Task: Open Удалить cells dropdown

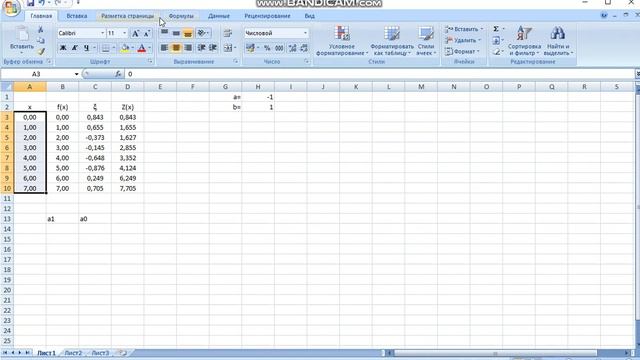Action: coord(463,40)
